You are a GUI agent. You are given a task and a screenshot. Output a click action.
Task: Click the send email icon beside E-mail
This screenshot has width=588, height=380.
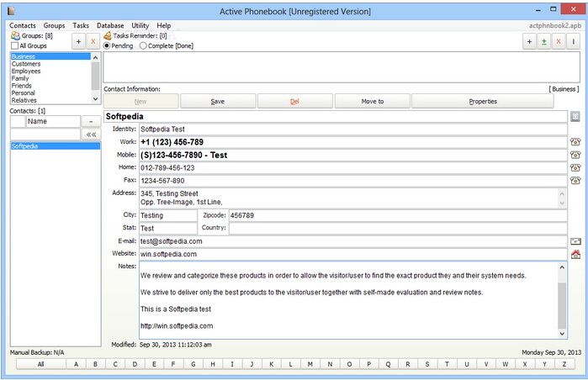[x=575, y=241]
